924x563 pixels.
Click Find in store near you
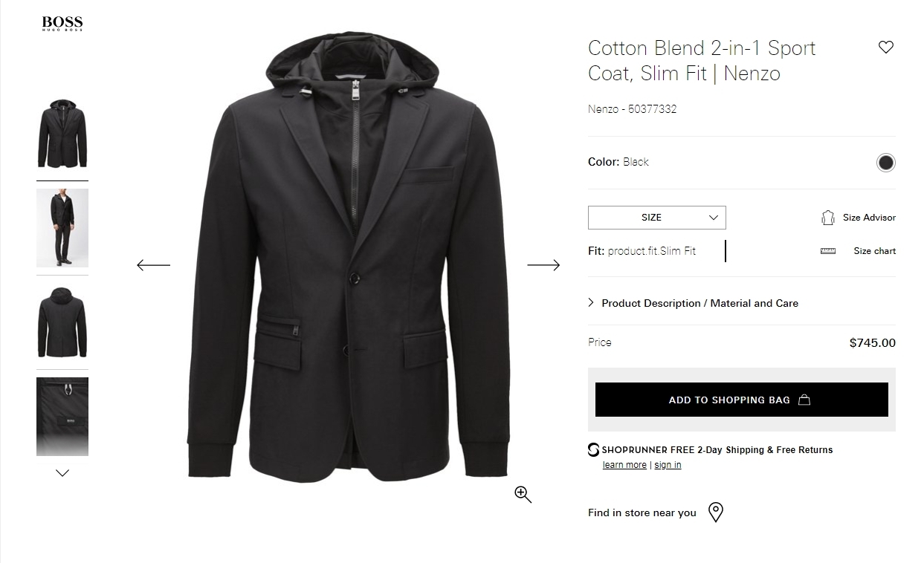tap(642, 512)
